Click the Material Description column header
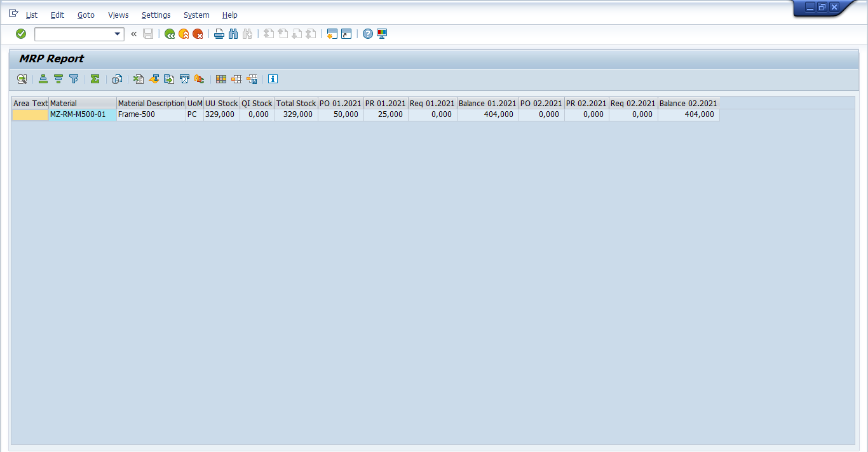868x452 pixels. pyautogui.click(x=151, y=103)
